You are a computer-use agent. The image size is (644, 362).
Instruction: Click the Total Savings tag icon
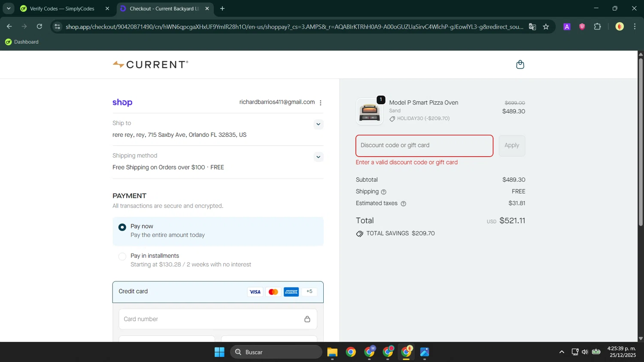coord(360,234)
